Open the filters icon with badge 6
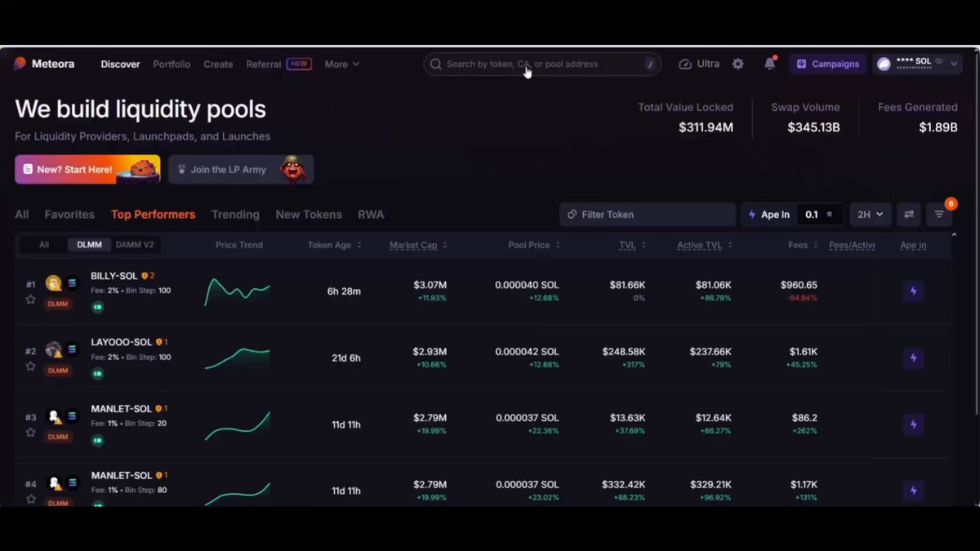Viewport: 980px width, 551px height. tap(939, 215)
